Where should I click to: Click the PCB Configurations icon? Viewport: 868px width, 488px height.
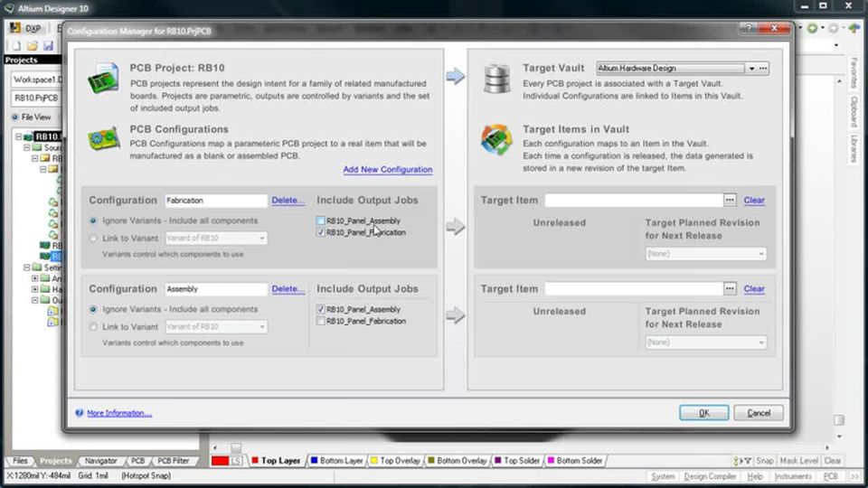pyautogui.click(x=103, y=138)
